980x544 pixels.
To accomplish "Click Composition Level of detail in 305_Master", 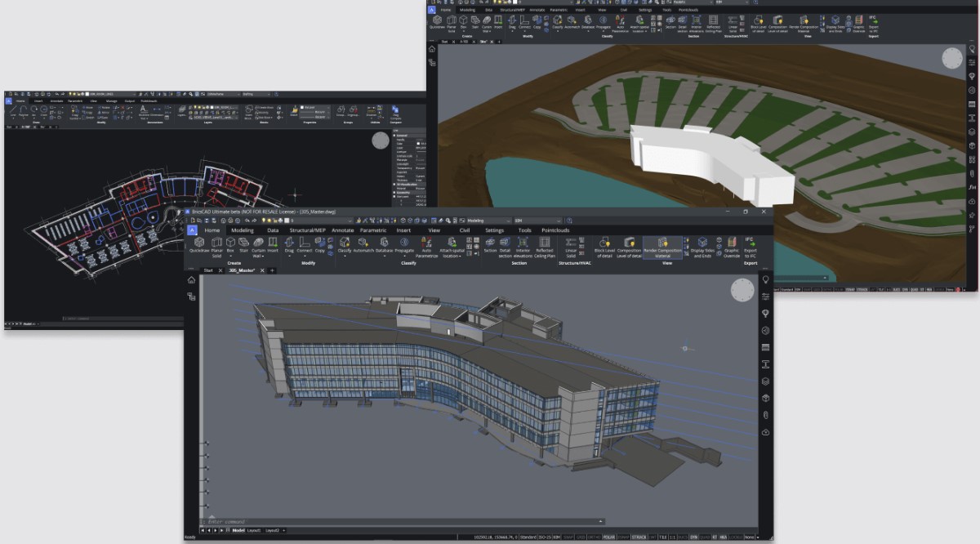I will point(629,247).
